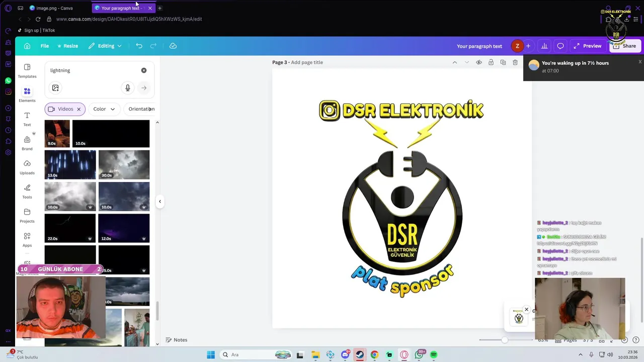Open a new browser tab

[160, 8]
